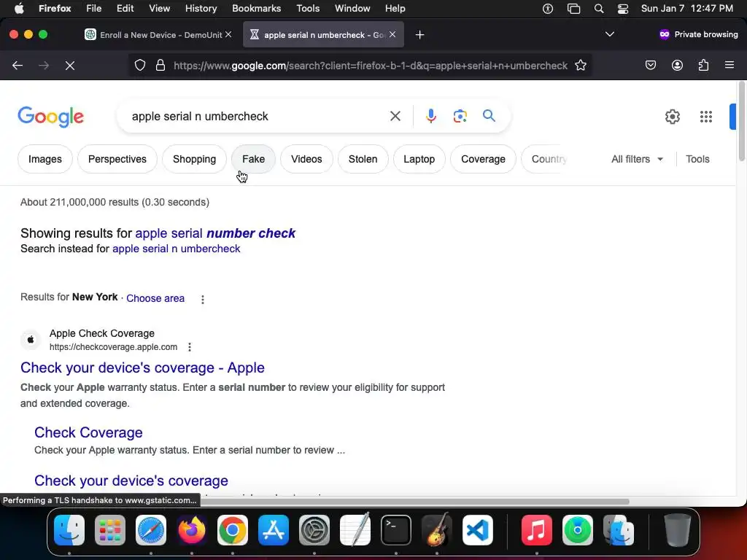The image size is (747, 560).
Task: Open more options for the New York location
Action: (x=203, y=300)
